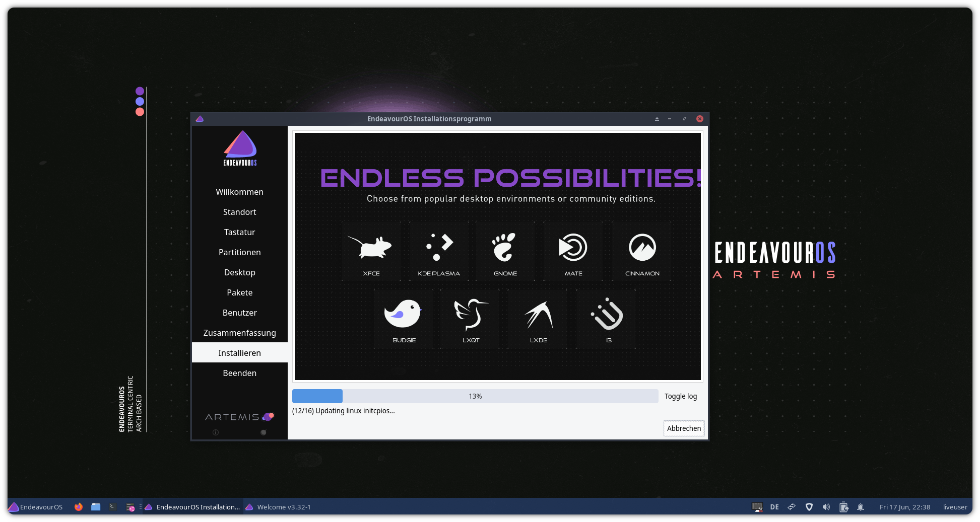The height and width of the screenshot is (522, 980).
Task: Click the shield security tray icon
Action: [809, 507]
